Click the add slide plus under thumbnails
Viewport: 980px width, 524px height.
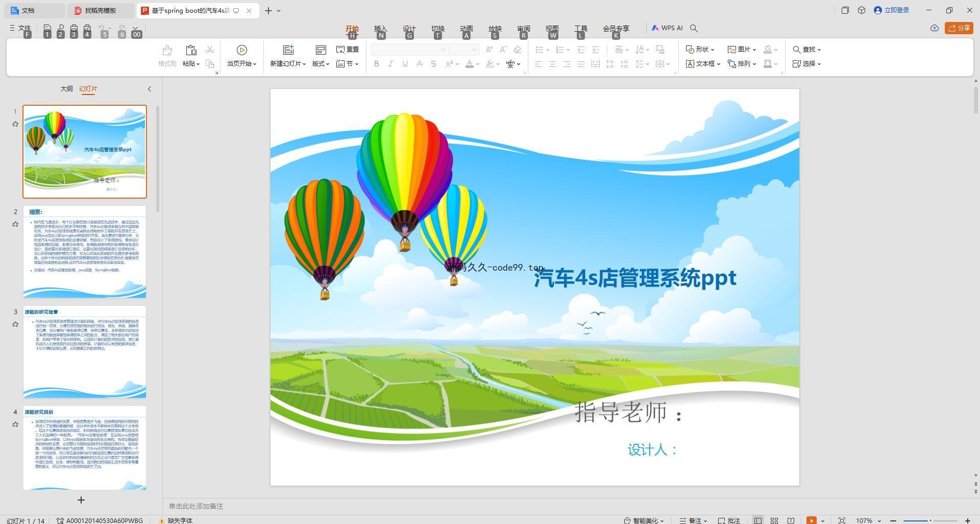point(81,500)
